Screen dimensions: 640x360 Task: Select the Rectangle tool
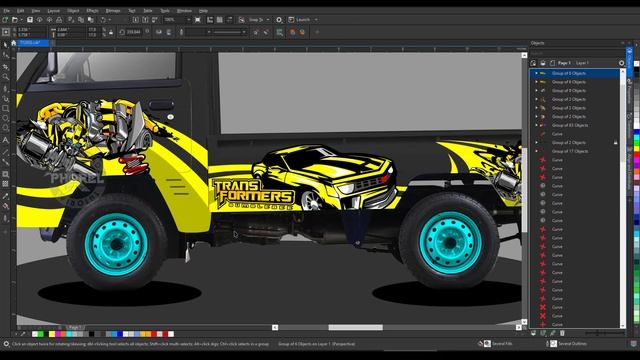tap(5, 109)
